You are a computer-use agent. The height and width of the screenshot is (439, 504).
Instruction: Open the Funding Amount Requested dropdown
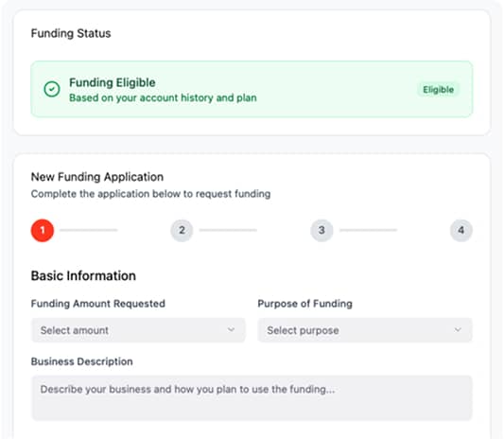click(138, 330)
